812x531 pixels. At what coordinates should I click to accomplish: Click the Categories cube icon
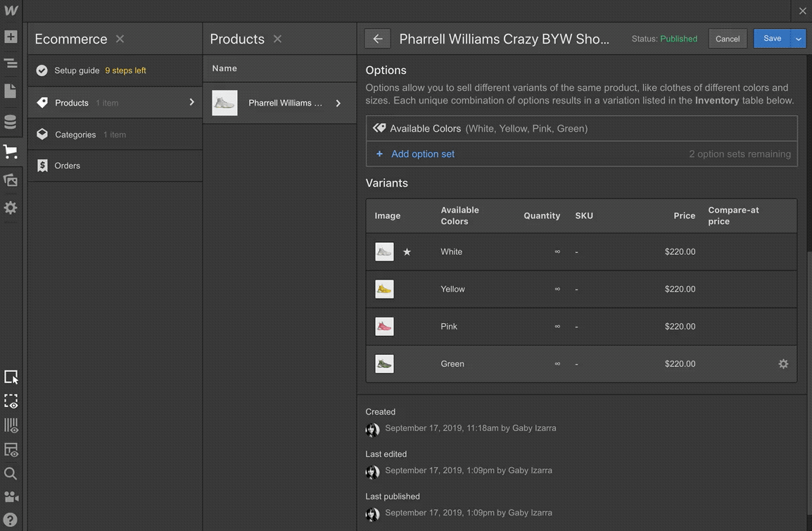coord(42,135)
